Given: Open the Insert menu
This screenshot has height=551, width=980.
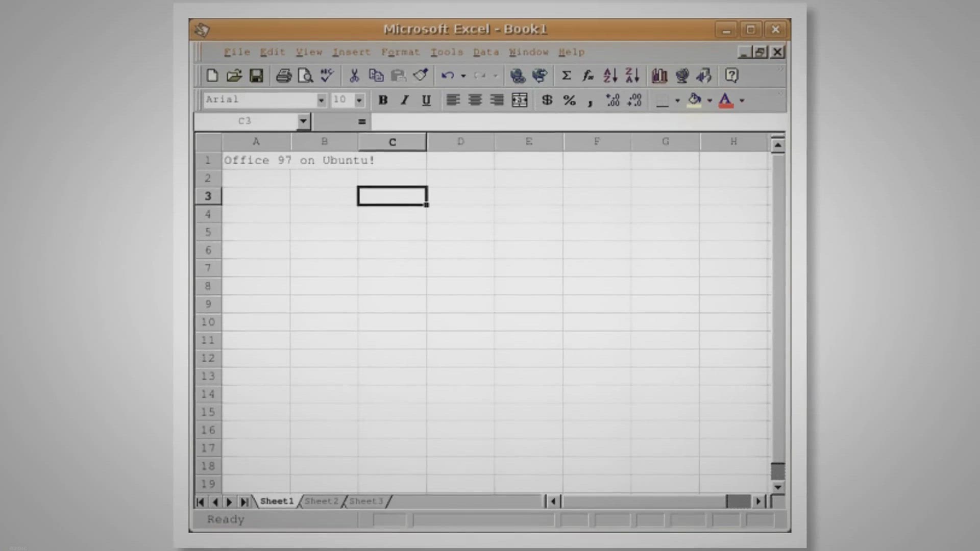Looking at the screenshot, I should (x=351, y=52).
